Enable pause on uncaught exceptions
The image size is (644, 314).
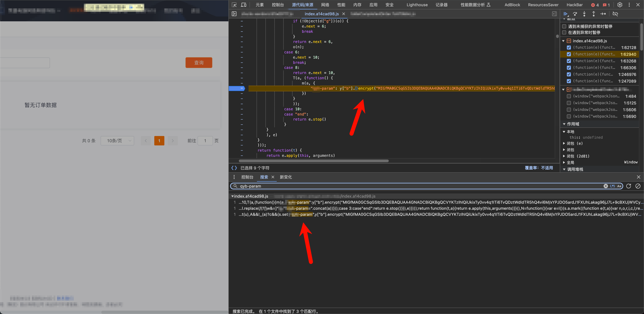tap(564, 26)
